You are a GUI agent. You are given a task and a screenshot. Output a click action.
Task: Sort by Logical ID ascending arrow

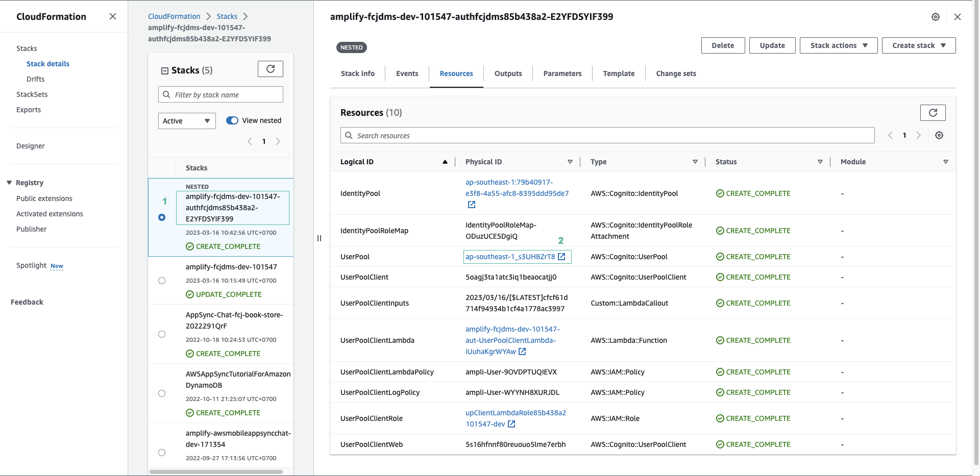(445, 162)
